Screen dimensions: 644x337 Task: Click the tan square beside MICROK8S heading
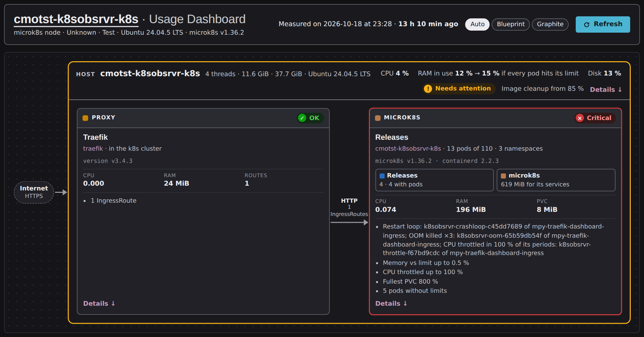pyautogui.click(x=378, y=118)
